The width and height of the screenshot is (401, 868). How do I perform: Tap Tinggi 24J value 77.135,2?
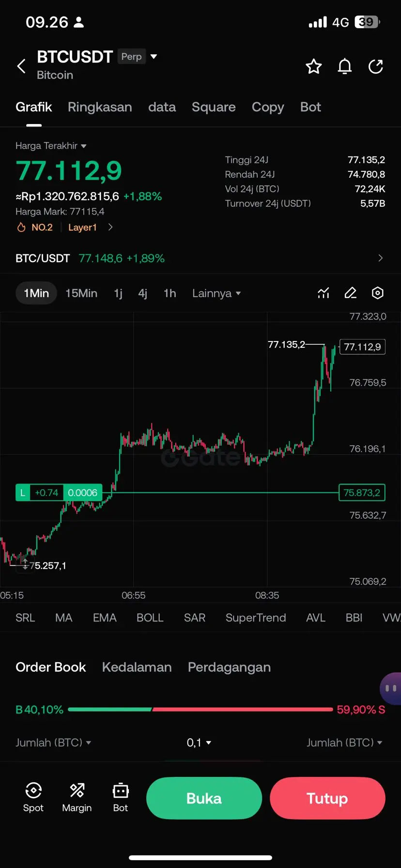(x=366, y=160)
